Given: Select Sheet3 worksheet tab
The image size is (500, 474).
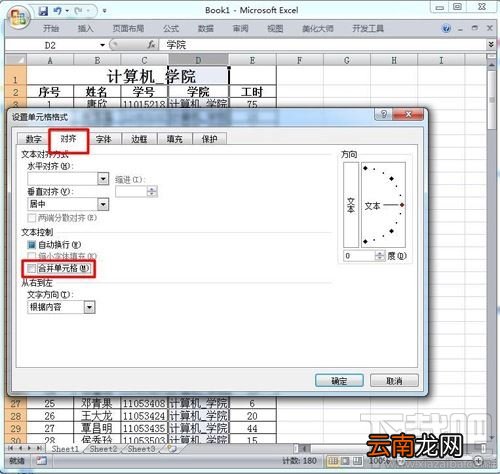Looking at the screenshot, I should 141,449.
